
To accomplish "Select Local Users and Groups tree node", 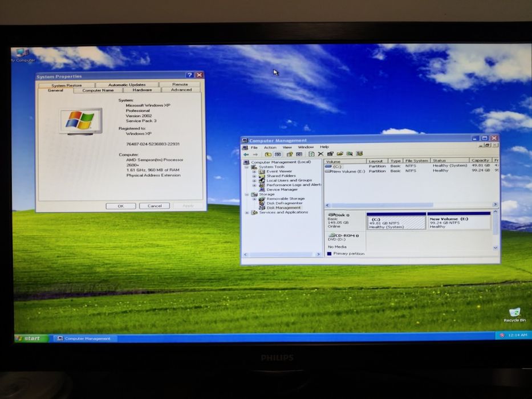I will [x=289, y=180].
